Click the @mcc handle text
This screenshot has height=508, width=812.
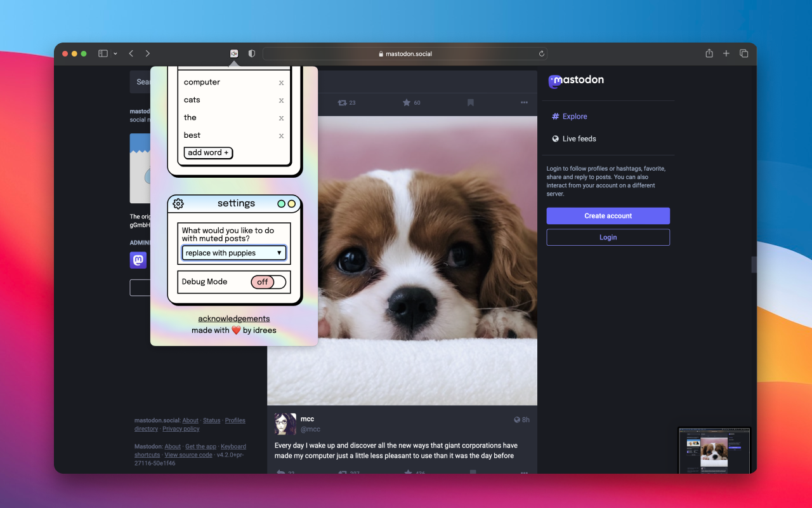(310, 429)
